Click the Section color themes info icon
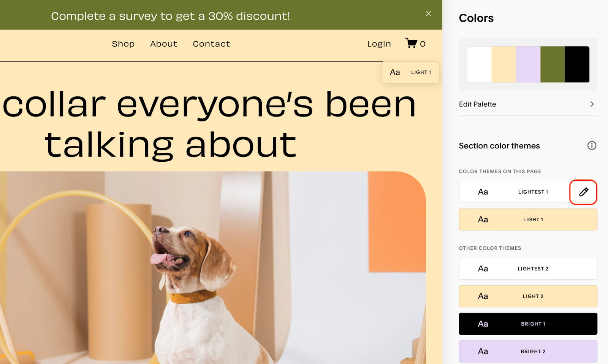 point(592,145)
